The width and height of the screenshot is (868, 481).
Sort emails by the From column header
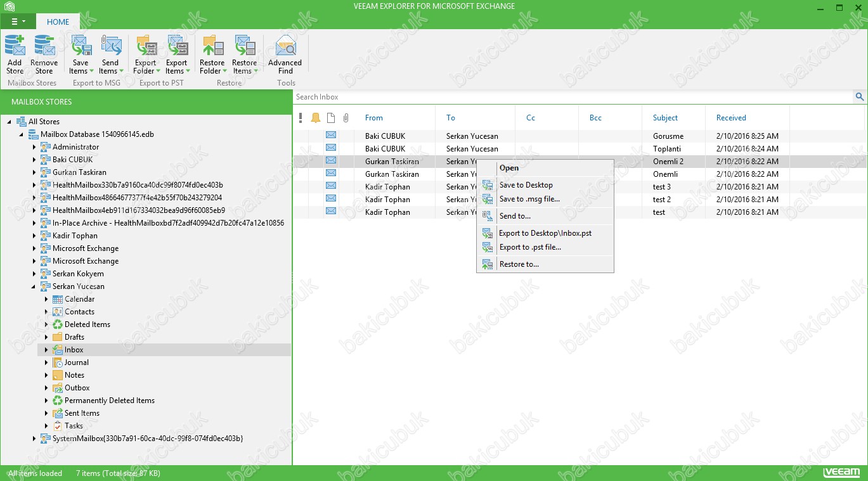[374, 118]
